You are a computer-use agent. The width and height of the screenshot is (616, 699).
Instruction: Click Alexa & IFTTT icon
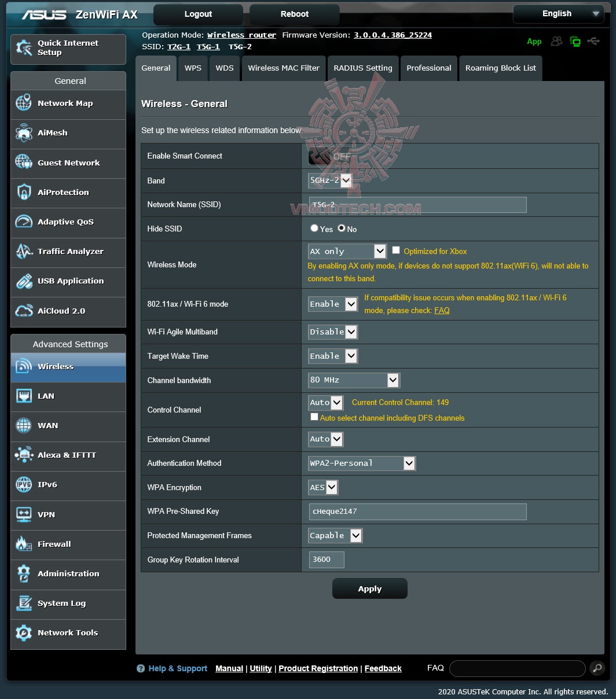tap(24, 455)
